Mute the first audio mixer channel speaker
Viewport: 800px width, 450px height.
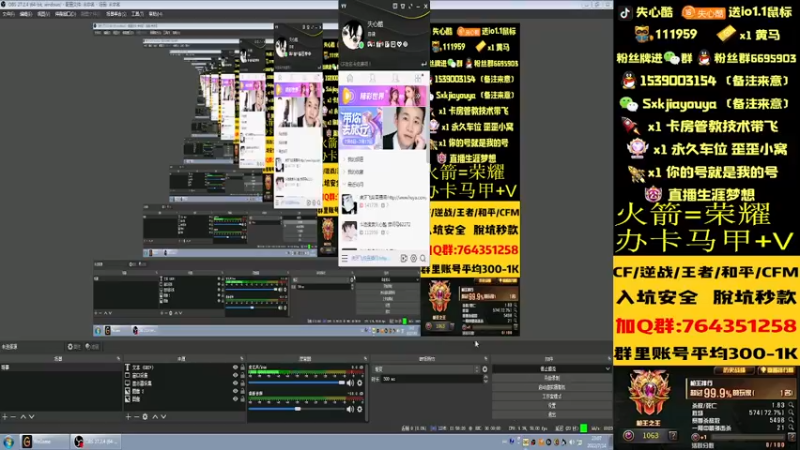pyautogui.click(x=351, y=383)
